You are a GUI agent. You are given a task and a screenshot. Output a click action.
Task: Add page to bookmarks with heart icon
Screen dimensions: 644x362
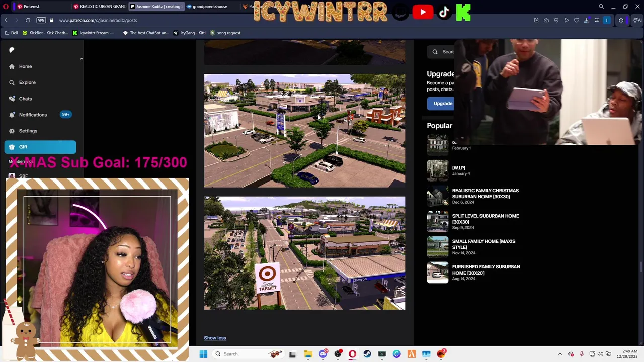point(577,20)
